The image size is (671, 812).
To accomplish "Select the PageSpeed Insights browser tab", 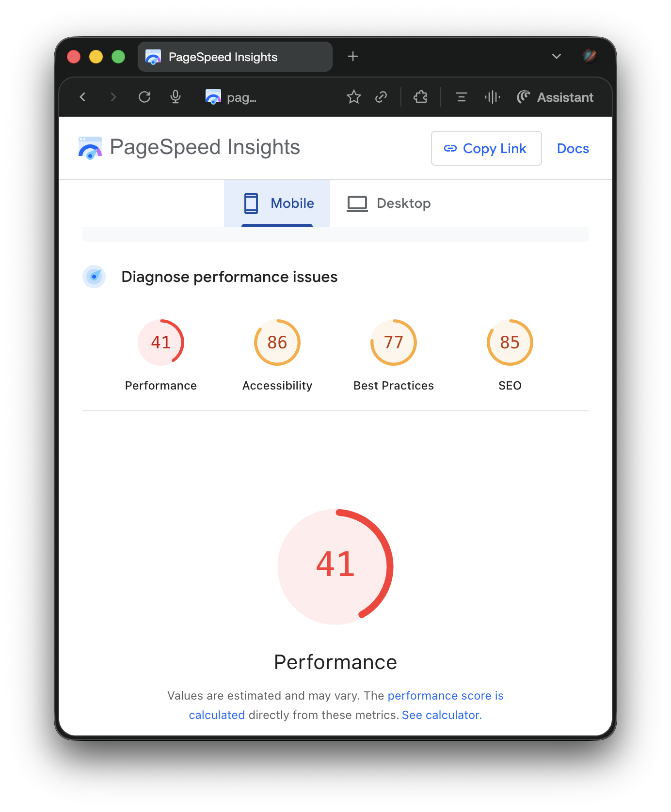I will (x=235, y=57).
